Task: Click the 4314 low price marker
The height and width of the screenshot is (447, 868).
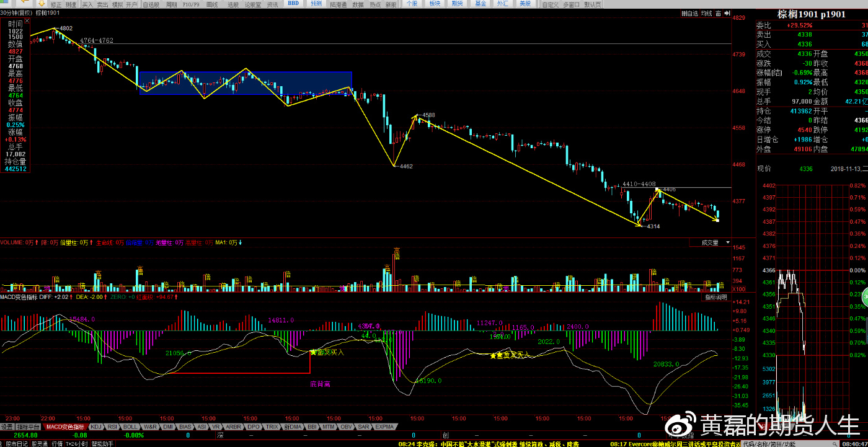Action: (x=653, y=227)
